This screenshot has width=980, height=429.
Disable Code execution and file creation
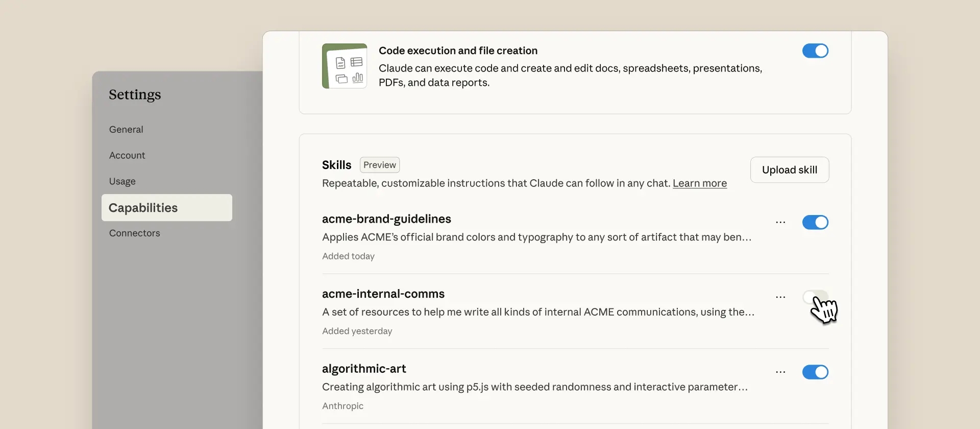[x=815, y=51]
